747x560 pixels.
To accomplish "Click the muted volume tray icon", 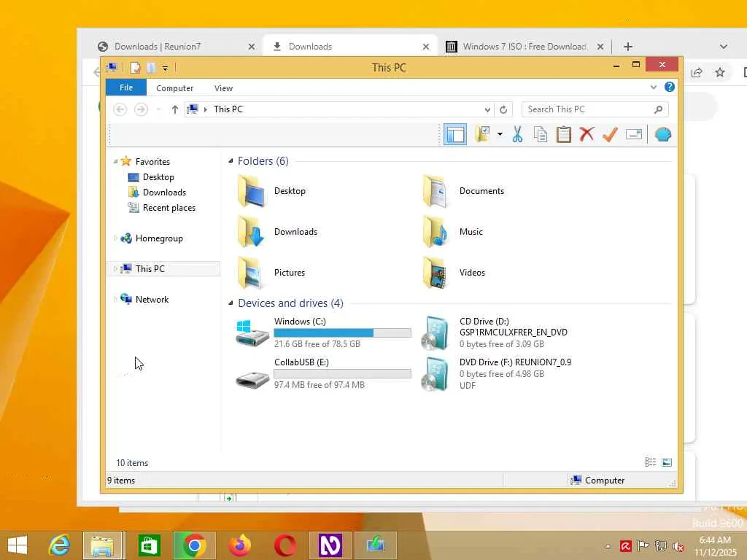I will tap(678, 546).
